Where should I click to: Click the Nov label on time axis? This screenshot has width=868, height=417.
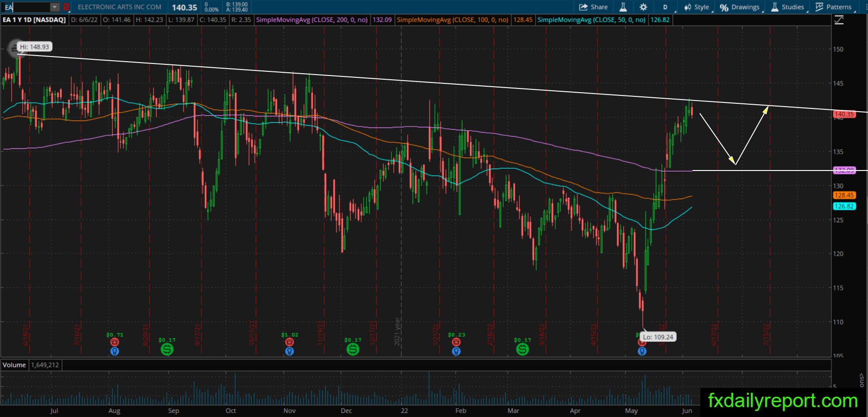click(289, 411)
